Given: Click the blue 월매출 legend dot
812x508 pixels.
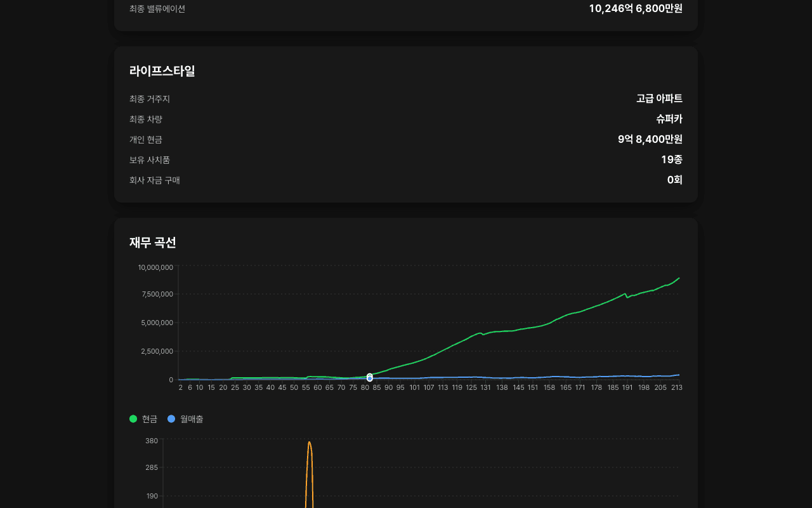Looking at the screenshot, I should tap(171, 418).
